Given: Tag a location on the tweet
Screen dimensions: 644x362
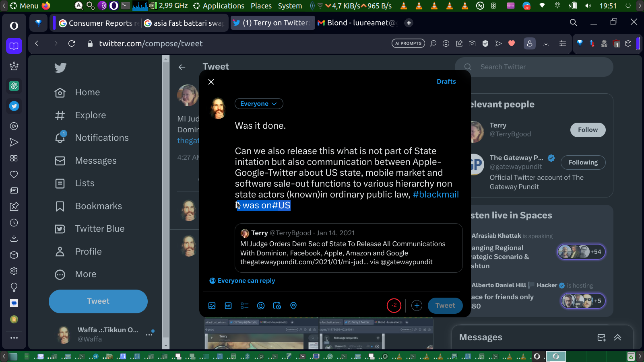Looking at the screenshot, I should pos(293,306).
